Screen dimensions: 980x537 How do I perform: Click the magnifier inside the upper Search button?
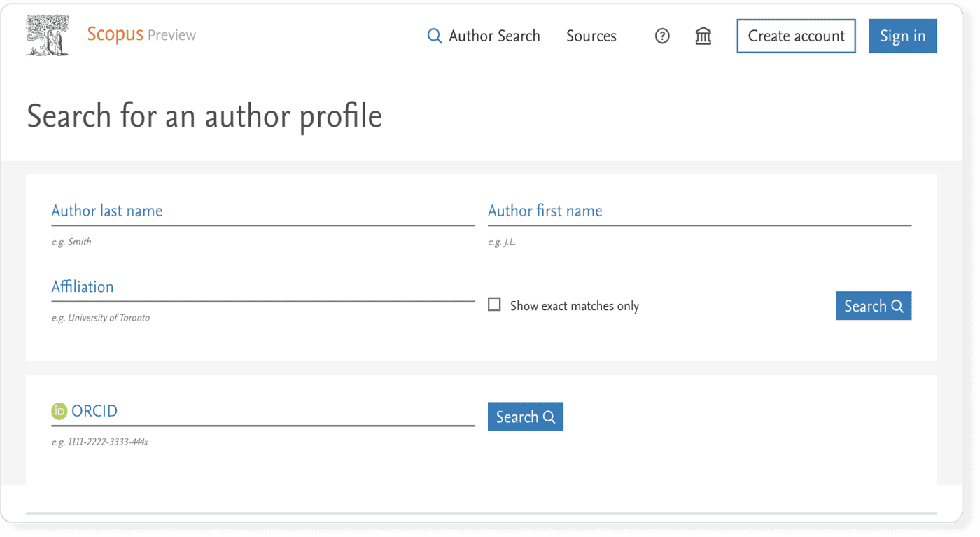point(896,306)
